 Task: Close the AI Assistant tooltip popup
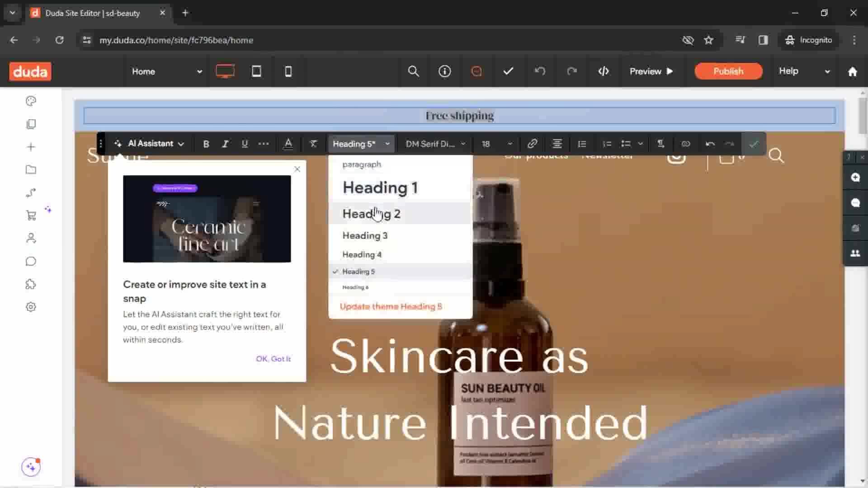tap(297, 169)
